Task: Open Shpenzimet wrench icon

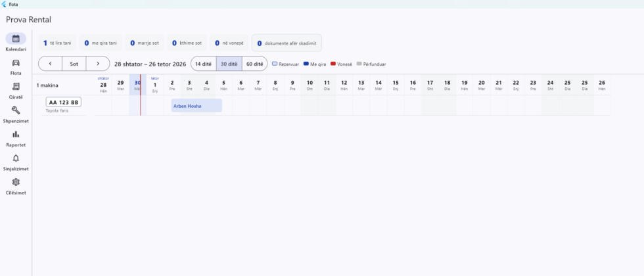Action: pos(16,110)
